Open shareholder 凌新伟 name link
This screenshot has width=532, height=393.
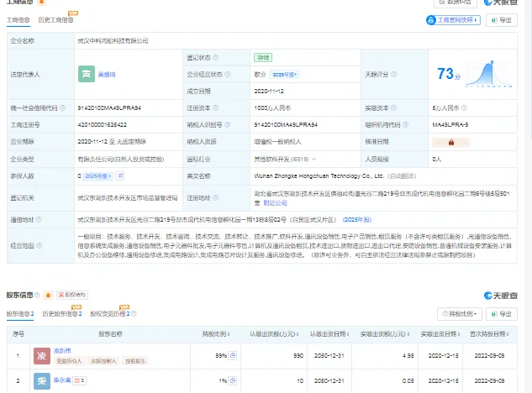click(62, 350)
